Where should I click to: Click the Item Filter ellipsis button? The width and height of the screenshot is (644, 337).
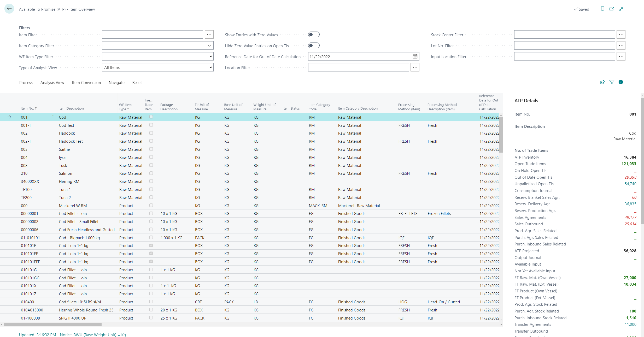[x=209, y=35]
